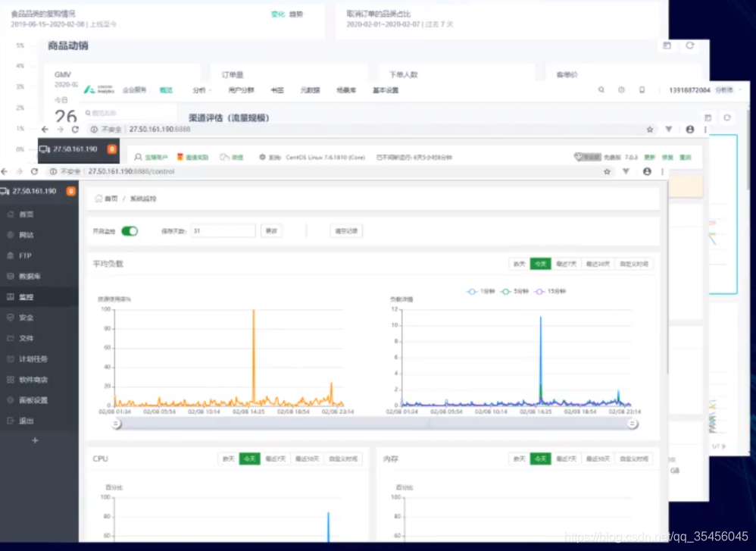
Task: Click front browser back arrow
Action: pos(5,171)
